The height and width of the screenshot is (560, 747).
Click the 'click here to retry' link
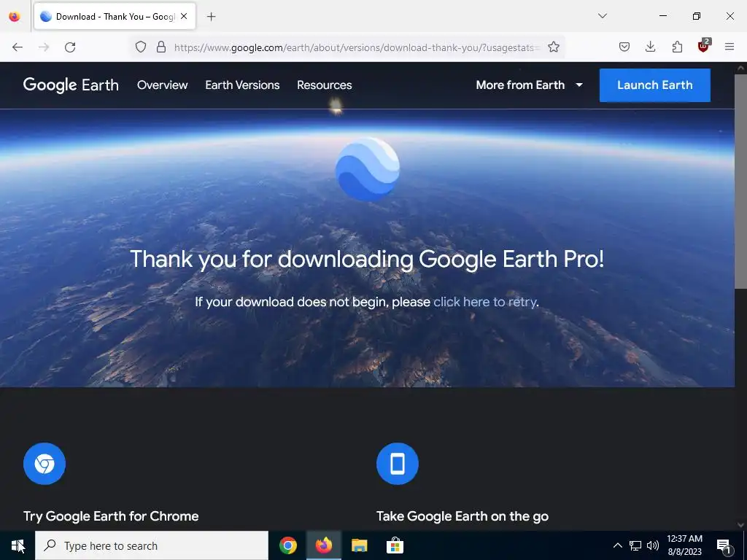485,302
